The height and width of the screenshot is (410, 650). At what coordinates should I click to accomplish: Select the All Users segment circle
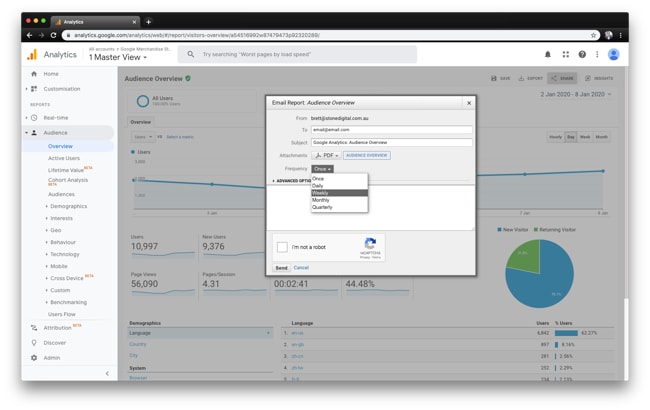click(143, 101)
